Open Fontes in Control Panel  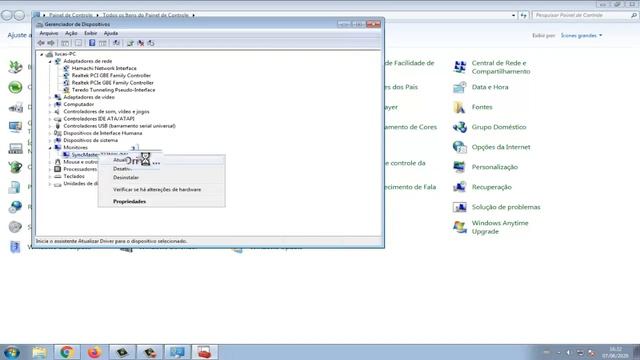482,107
